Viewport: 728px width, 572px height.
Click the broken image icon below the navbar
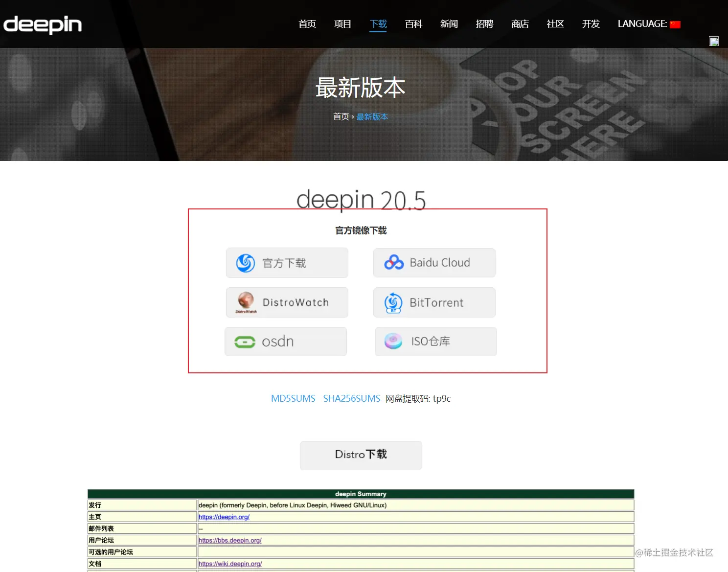(x=714, y=41)
